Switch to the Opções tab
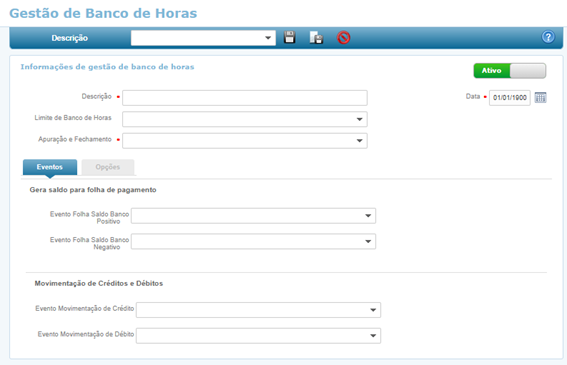Screen dimensions: 567x365 108,167
